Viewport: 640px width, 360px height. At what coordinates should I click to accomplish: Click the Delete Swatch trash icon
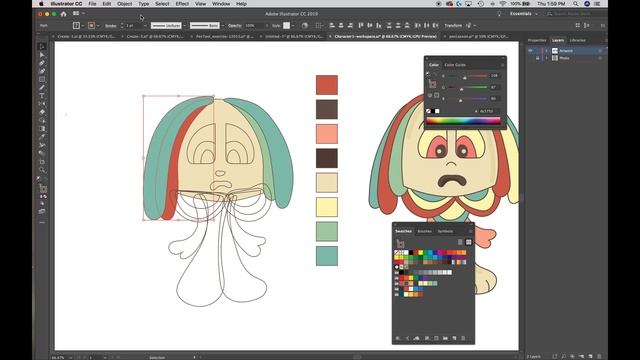point(463,338)
